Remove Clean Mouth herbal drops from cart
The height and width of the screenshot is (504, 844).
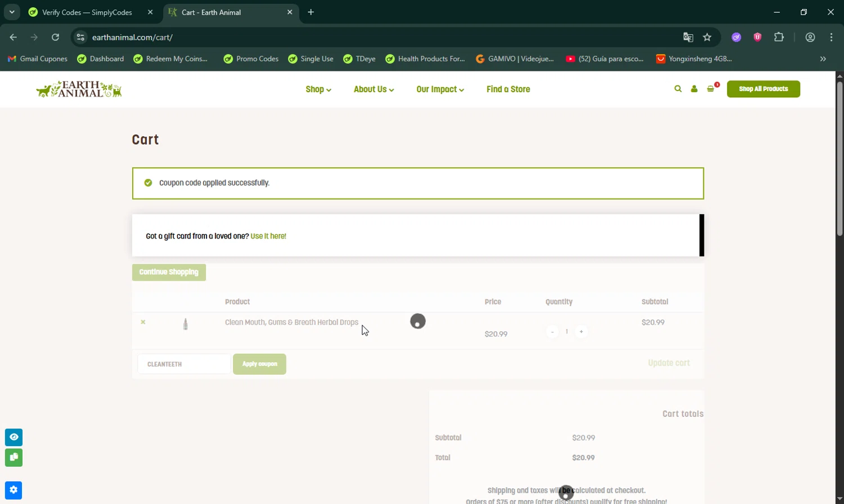tap(143, 322)
